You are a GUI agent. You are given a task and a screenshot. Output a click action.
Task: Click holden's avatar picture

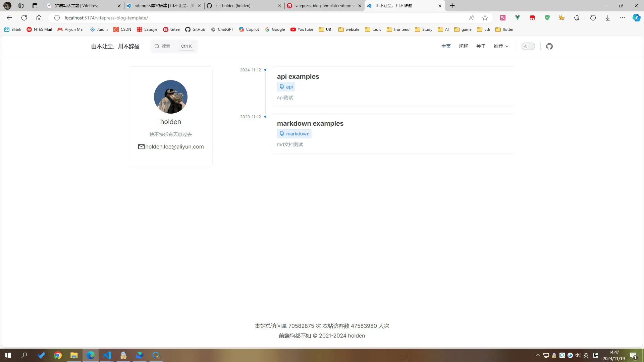pyautogui.click(x=170, y=97)
